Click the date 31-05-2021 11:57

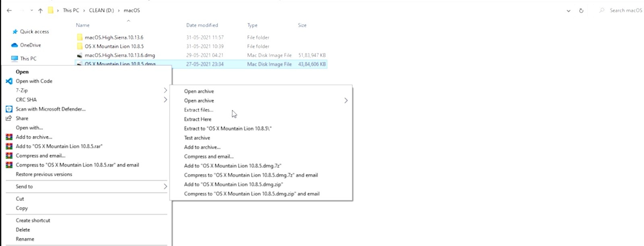pos(205,38)
